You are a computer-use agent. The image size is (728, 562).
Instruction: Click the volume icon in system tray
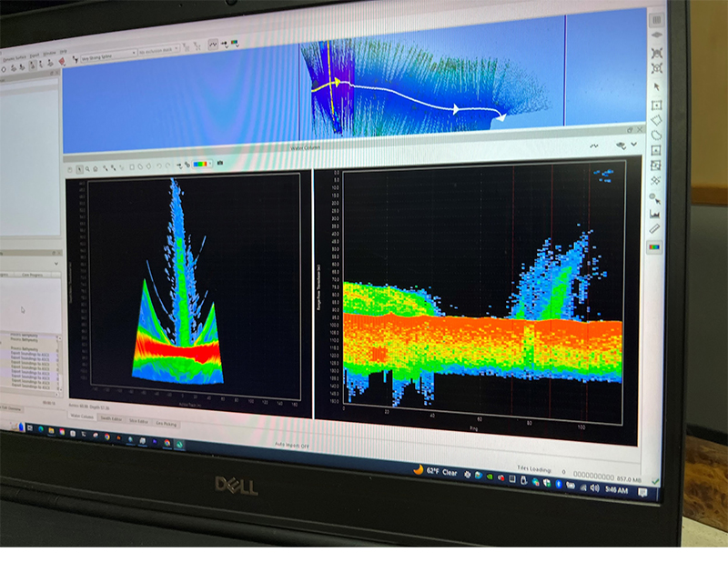click(x=595, y=487)
